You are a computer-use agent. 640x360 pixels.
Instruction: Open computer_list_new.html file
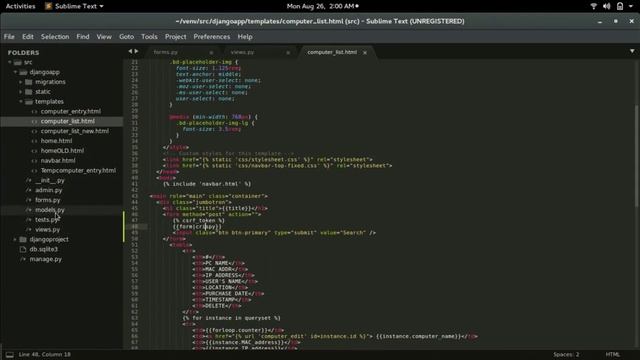tap(75, 131)
